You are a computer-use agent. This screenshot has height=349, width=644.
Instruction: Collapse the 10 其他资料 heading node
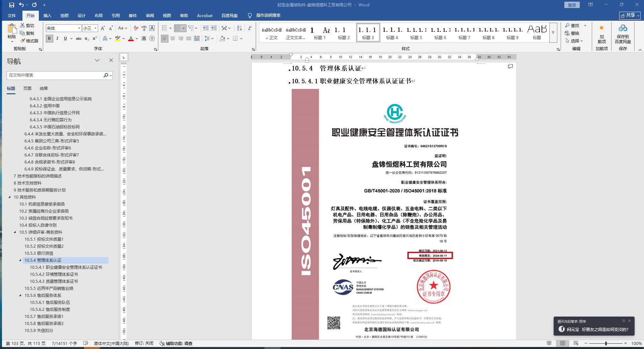9,197
